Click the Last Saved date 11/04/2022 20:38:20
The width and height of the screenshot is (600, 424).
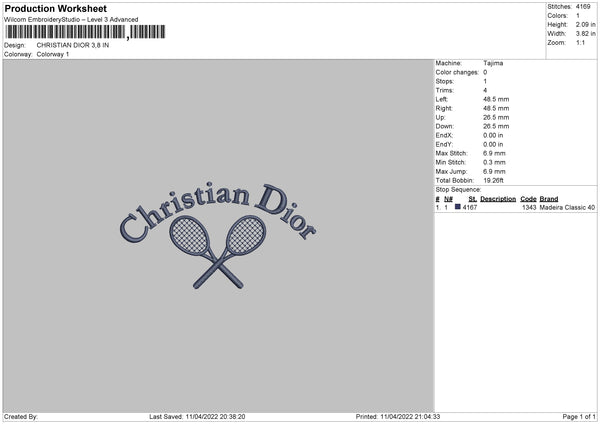pyautogui.click(x=215, y=416)
